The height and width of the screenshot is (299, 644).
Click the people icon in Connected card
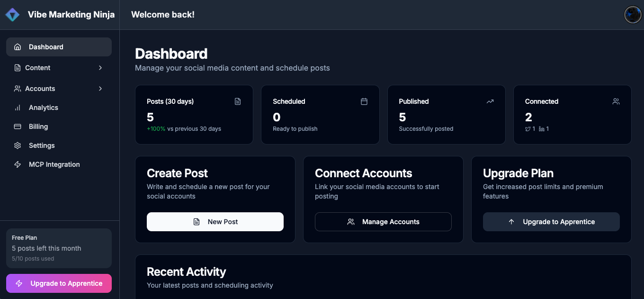(616, 101)
